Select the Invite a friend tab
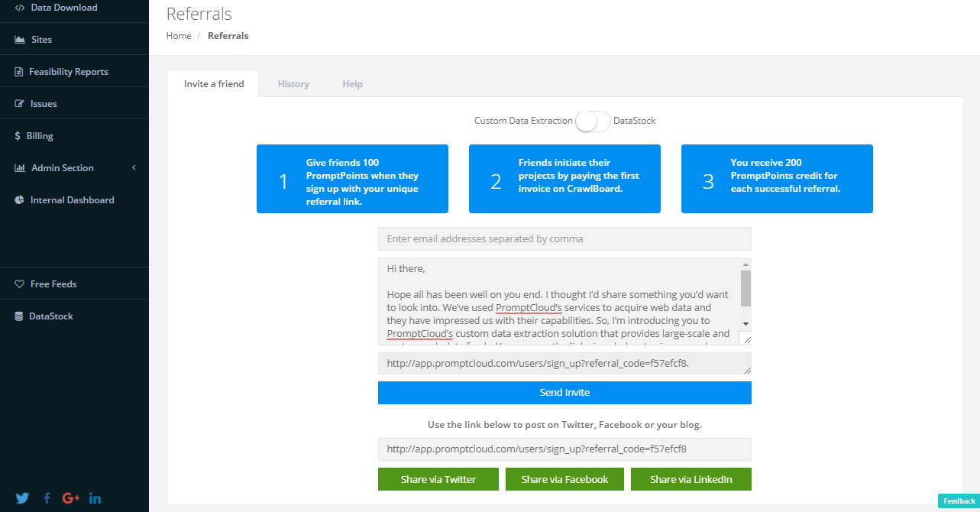The width and height of the screenshot is (980, 512). (x=214, y=84)
